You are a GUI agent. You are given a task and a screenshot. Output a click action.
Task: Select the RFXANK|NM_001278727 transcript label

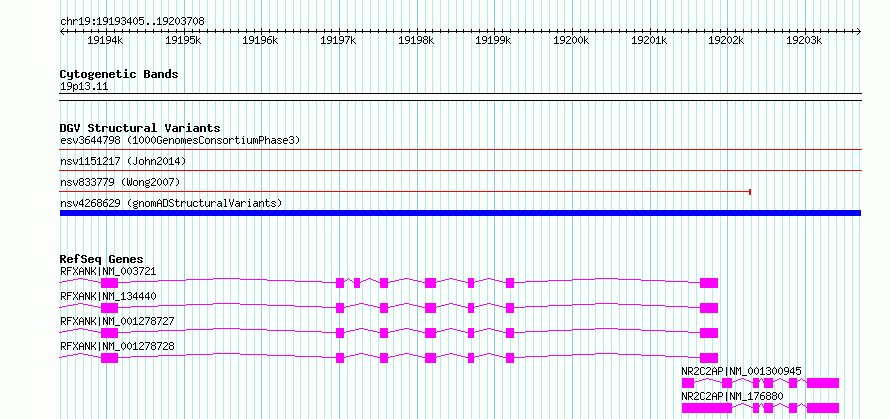(117, 321)
